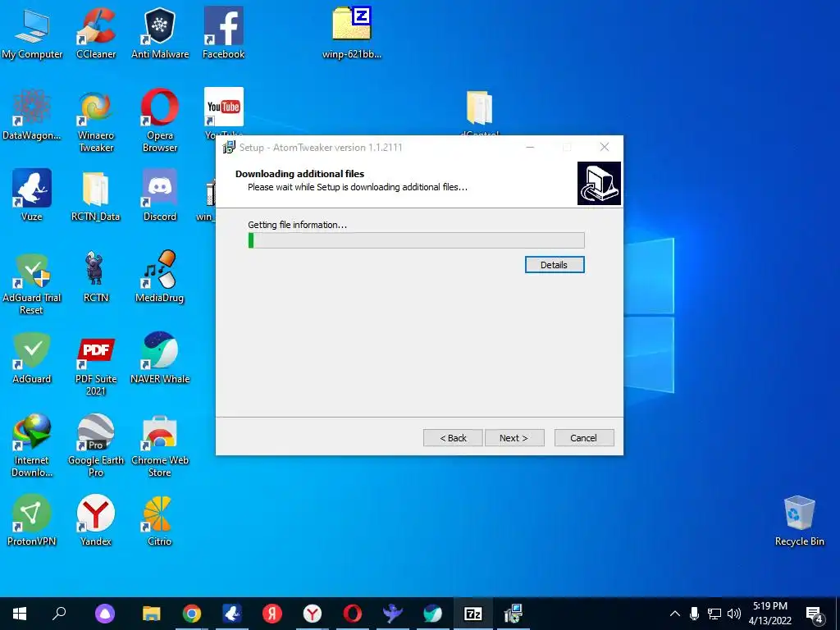
Task: Select the CCleaner desktop shortcut
Action: (x=96, y=33)
